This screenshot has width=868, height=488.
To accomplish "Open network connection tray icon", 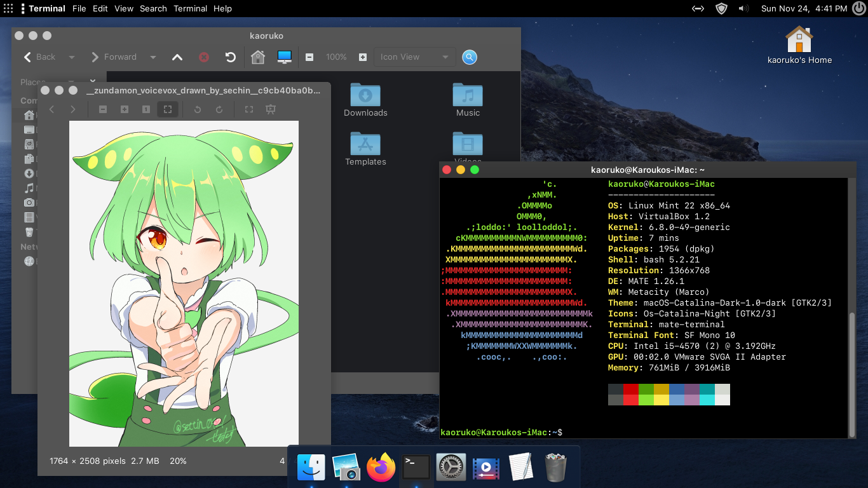I will point(698,9).
